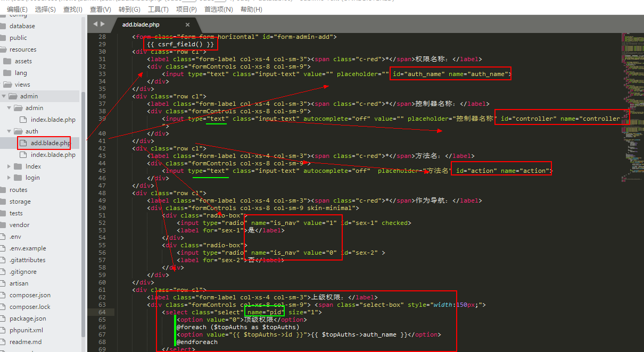
Task: Click the file icon next to package.json
Action: coord(3,319)
